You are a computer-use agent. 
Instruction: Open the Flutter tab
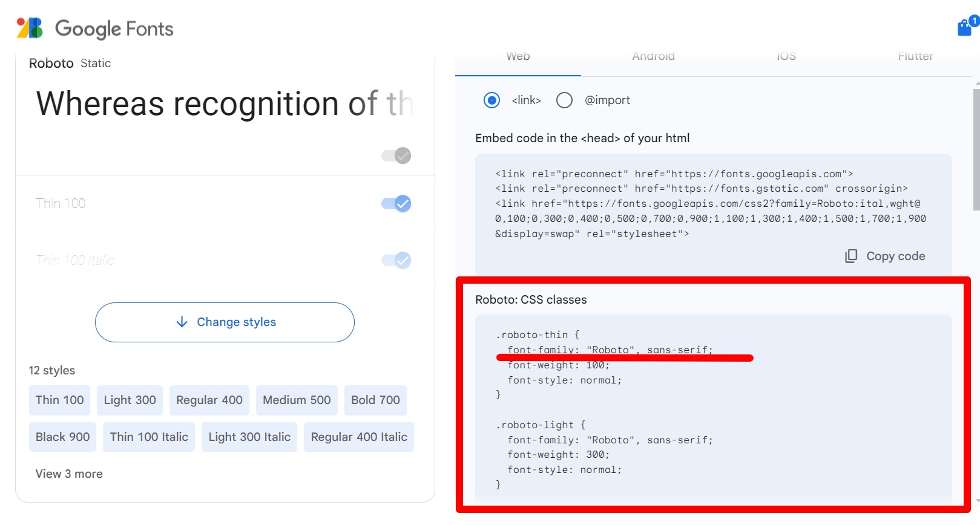(x=915, y=56)
